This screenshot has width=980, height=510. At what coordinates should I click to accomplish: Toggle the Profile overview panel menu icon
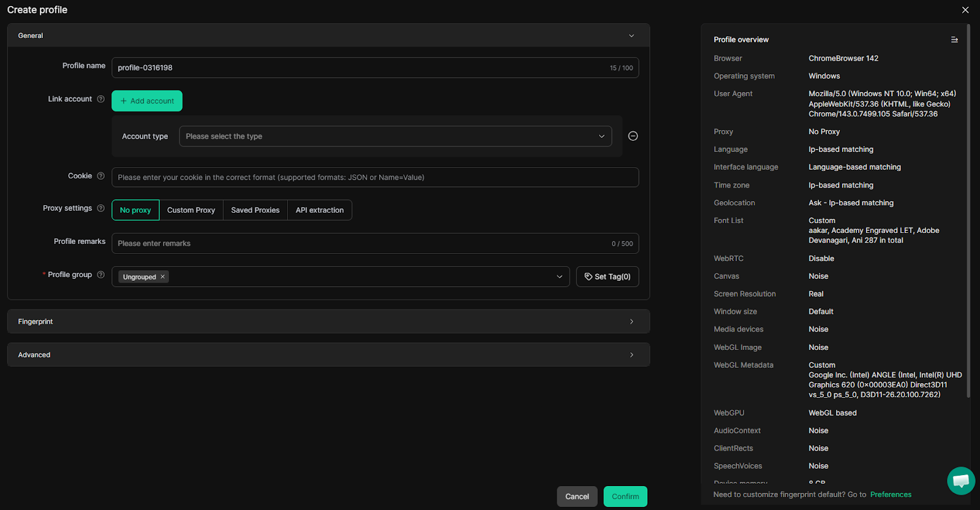(x=954, y=40)
